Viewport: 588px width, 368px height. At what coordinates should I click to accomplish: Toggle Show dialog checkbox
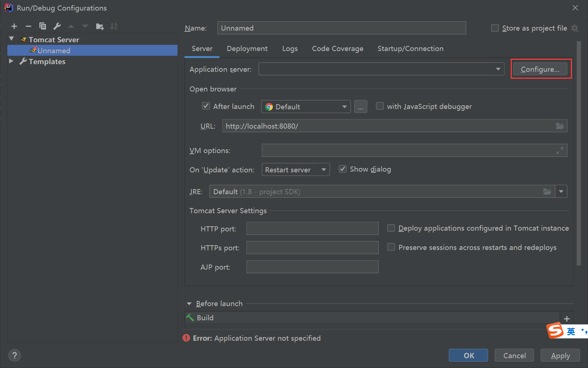click(x=343, y=169)
